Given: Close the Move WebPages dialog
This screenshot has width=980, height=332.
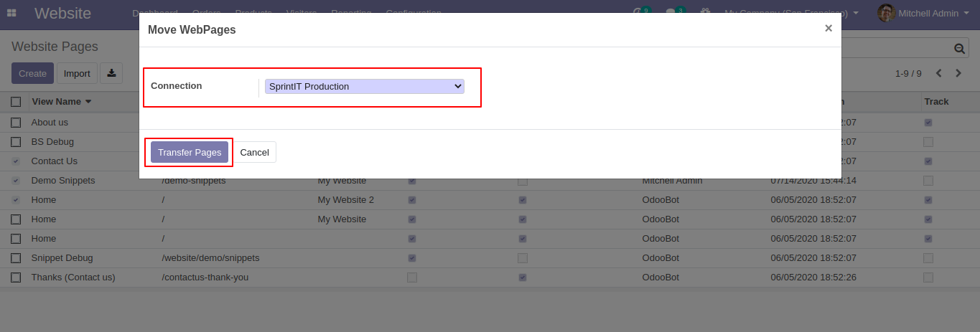Looking at the screenshot, I should pos(829,28).
